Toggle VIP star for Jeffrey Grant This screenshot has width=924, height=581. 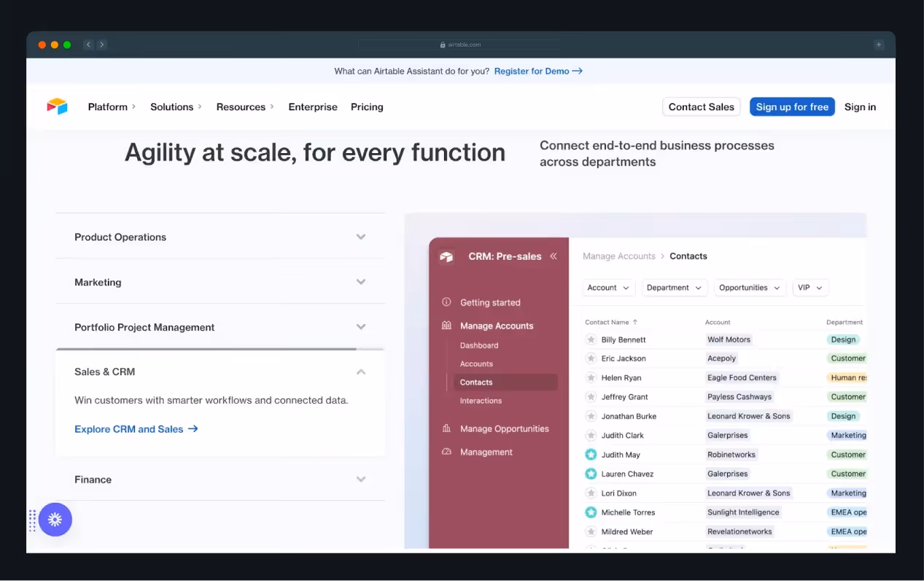coord(591,397)
